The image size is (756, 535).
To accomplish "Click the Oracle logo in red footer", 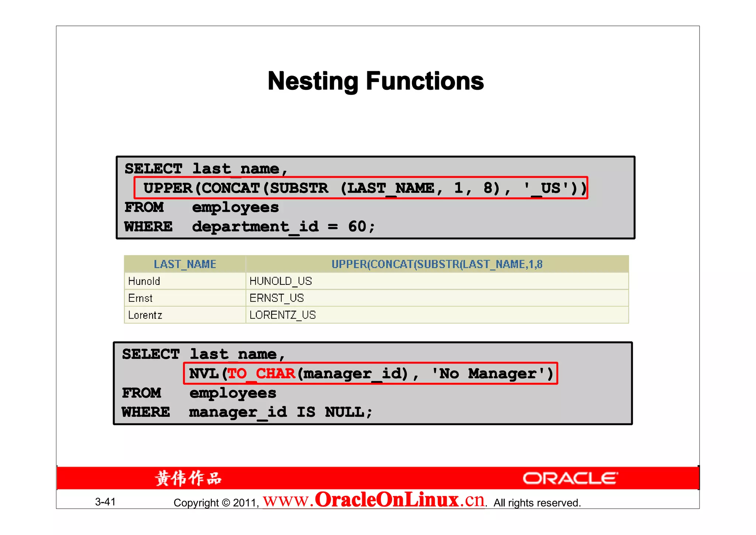I will [x=570, y=478].
